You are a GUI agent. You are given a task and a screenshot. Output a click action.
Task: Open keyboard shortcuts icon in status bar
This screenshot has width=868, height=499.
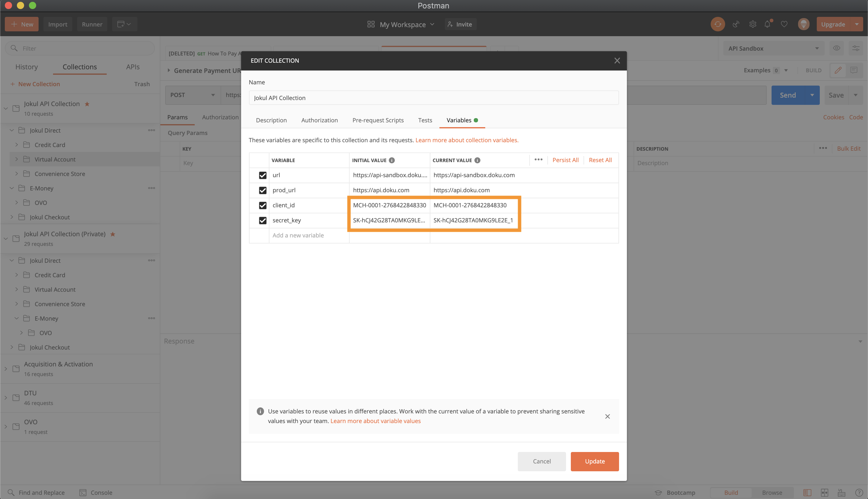pyautogui.click(x=841, y=492)
